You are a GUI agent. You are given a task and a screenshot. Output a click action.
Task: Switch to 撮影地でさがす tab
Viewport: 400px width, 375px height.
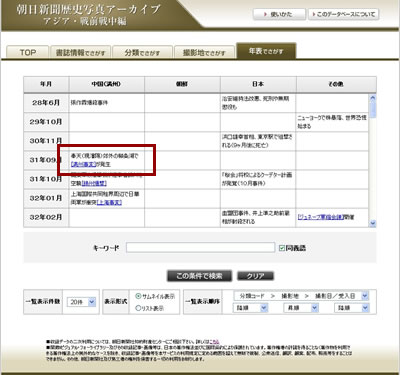(x=204, y=52)
